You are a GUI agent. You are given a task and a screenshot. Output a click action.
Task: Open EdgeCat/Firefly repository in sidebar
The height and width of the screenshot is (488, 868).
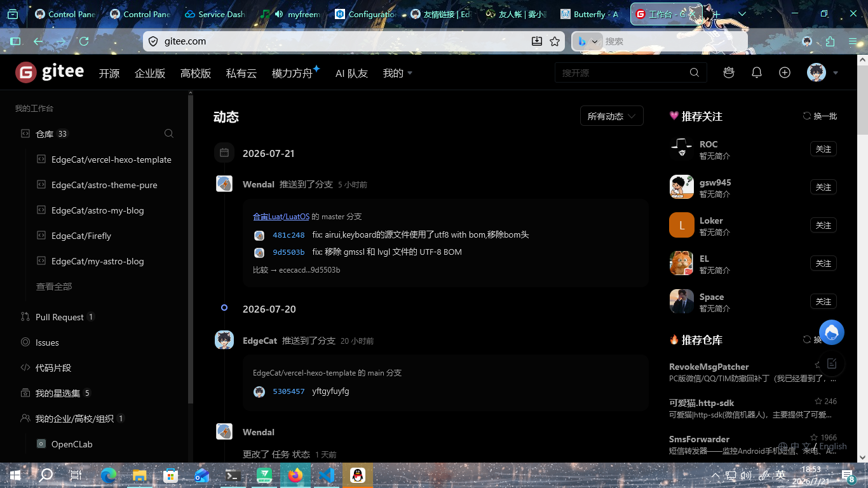pos(81,236)
